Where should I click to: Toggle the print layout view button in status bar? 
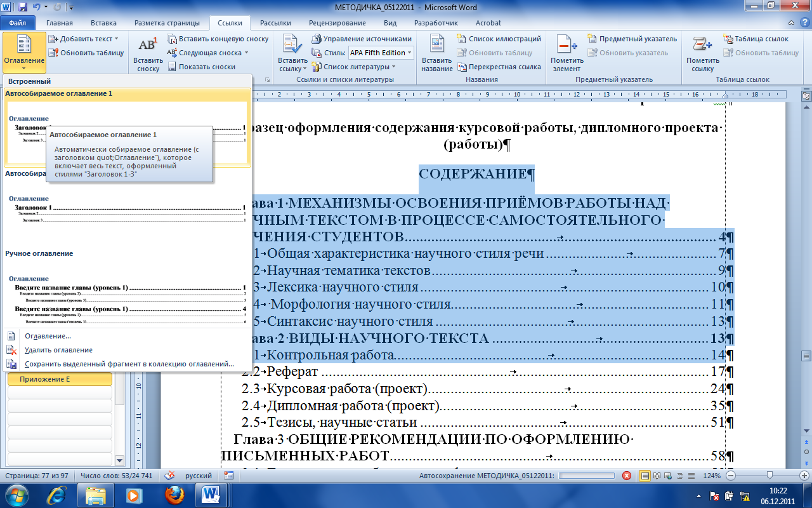pyautogui.click(x=645, y=475)
